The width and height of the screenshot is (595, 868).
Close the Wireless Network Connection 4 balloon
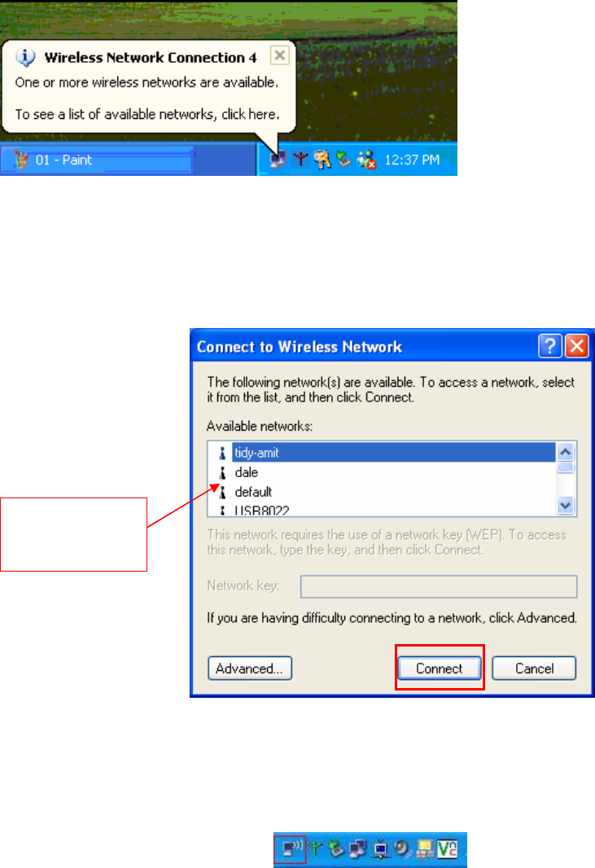tap(280, 55)
